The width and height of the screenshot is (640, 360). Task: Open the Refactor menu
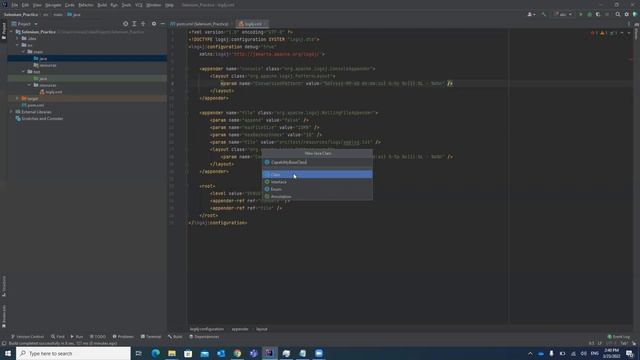[86, 5]
